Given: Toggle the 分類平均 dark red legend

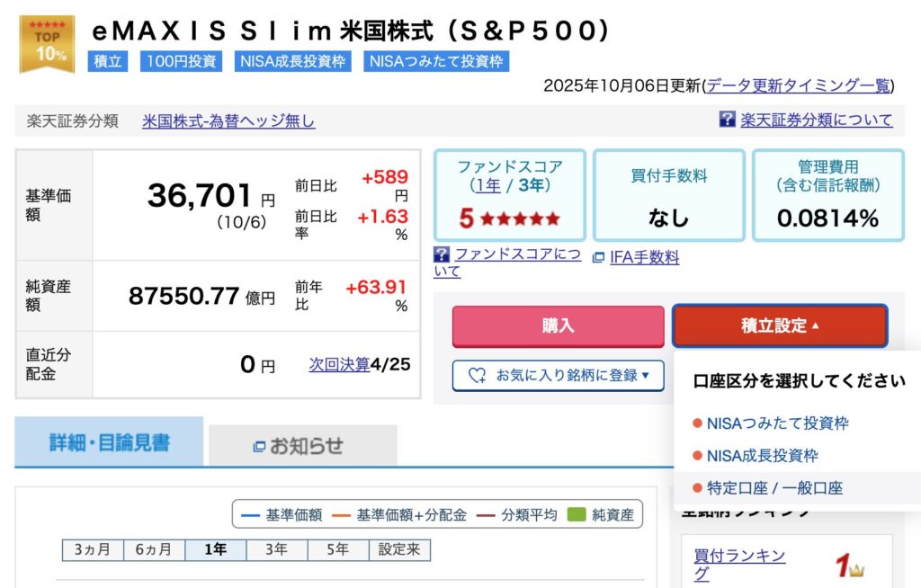Looking at the screenshot, I should pyautogui.click(x=517, y=515).
